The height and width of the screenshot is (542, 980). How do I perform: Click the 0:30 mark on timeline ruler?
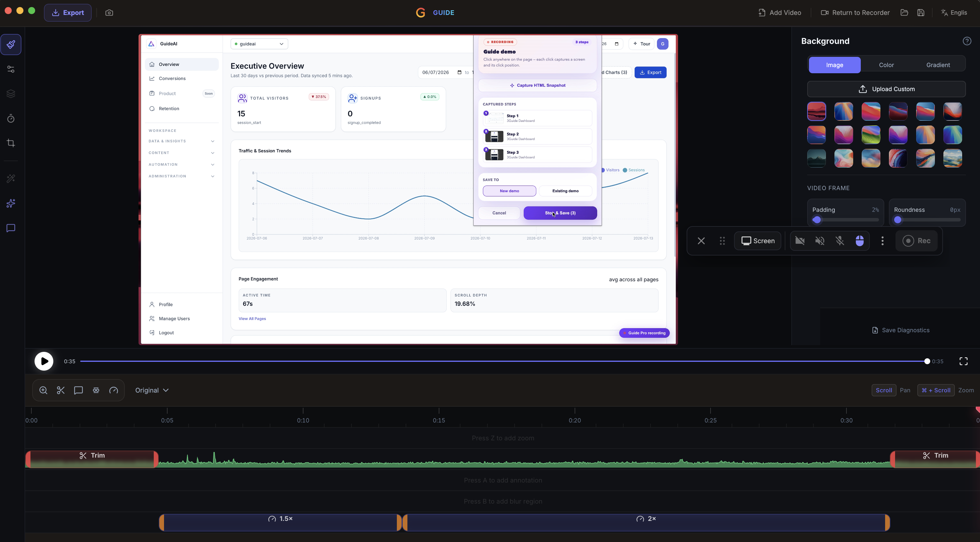[x=846, y=420]
